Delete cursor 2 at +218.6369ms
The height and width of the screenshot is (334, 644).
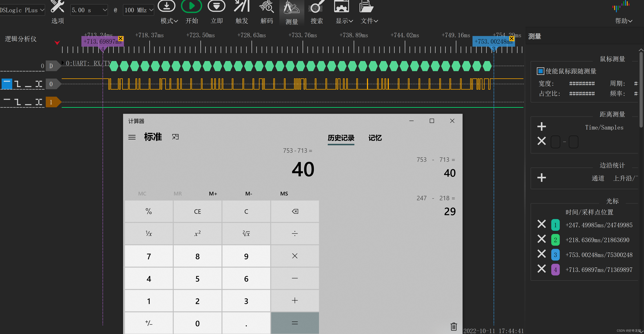coord(541,239)
